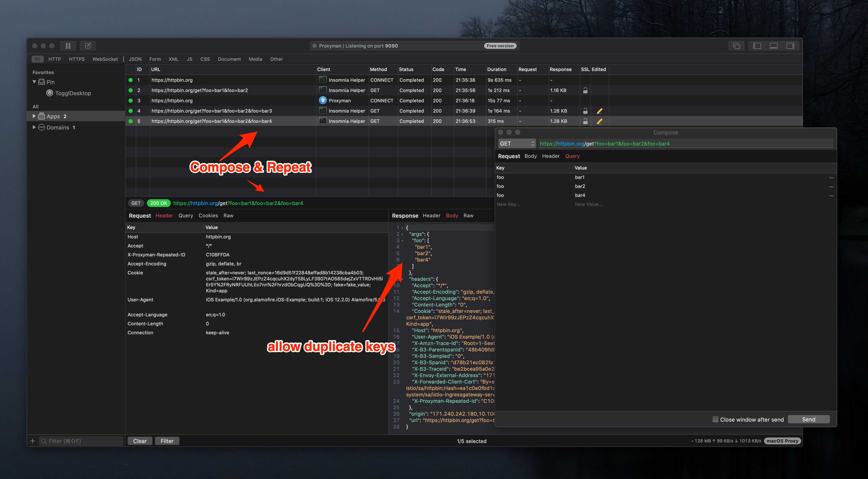Viewport: 868px width, 479px height.
Task: Open the Compose request pencil icon
Action: pos(88,45)
